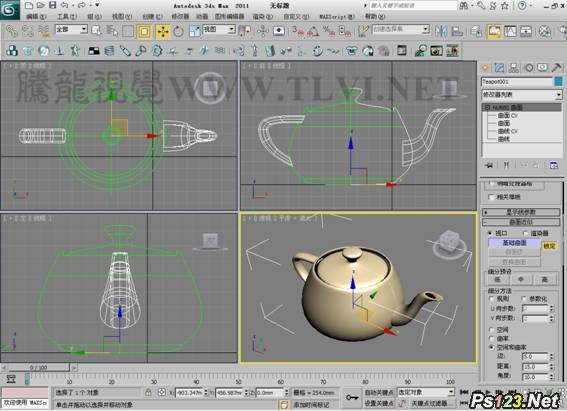Click the 基础曲面 button
Screen dimensions: 567x411
coord(515,243)
